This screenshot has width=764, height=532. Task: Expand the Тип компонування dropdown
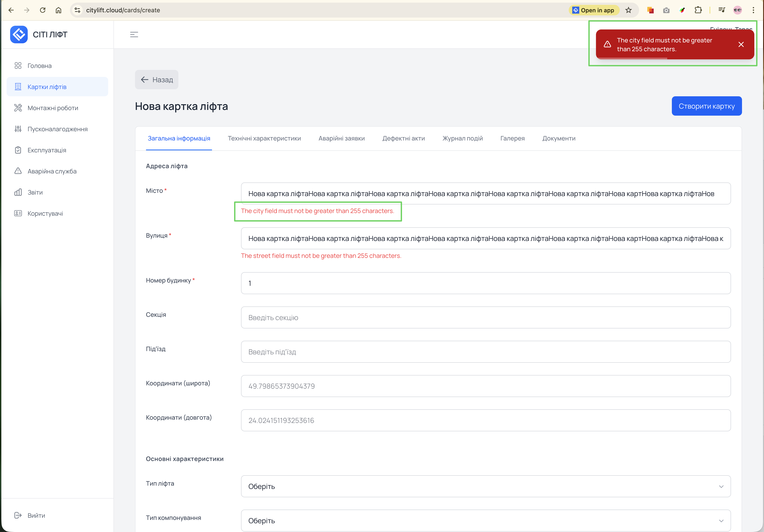point(486,521)
